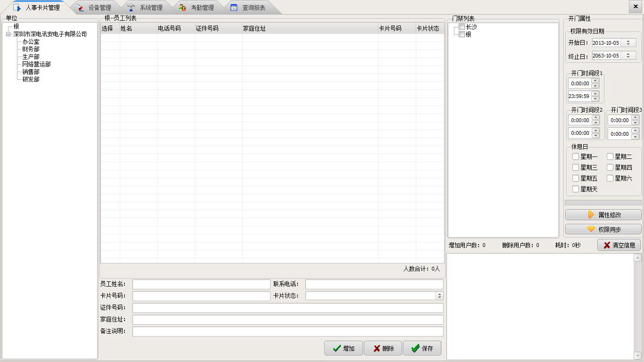
Task: Collapse the 深圳市深电讯安电子有限公司 tree node
Action: pos(8,34)
